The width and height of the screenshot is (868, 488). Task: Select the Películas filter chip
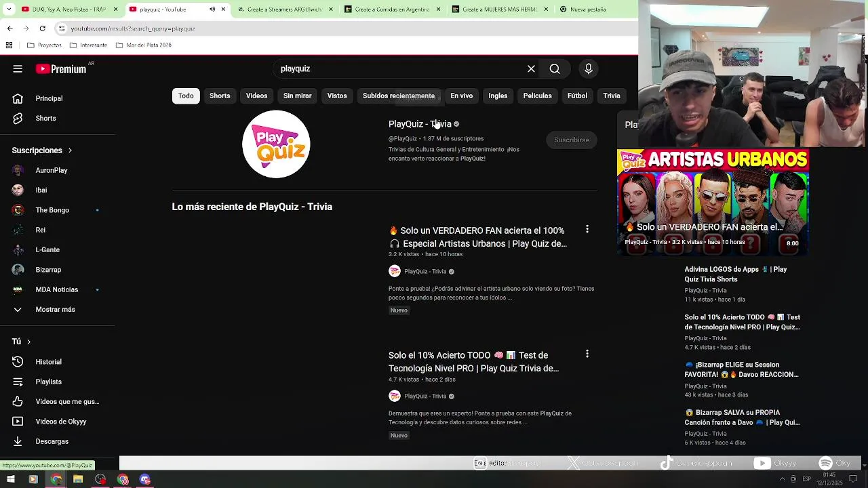[537, 96]
